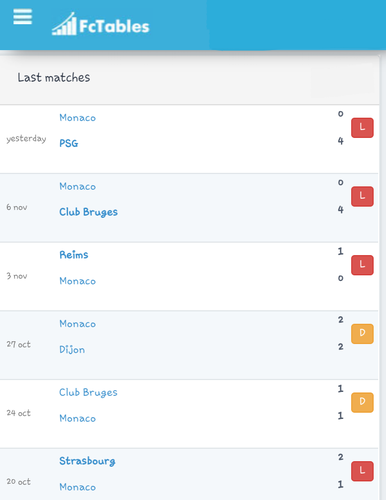Click the page scrollbar

383,277
